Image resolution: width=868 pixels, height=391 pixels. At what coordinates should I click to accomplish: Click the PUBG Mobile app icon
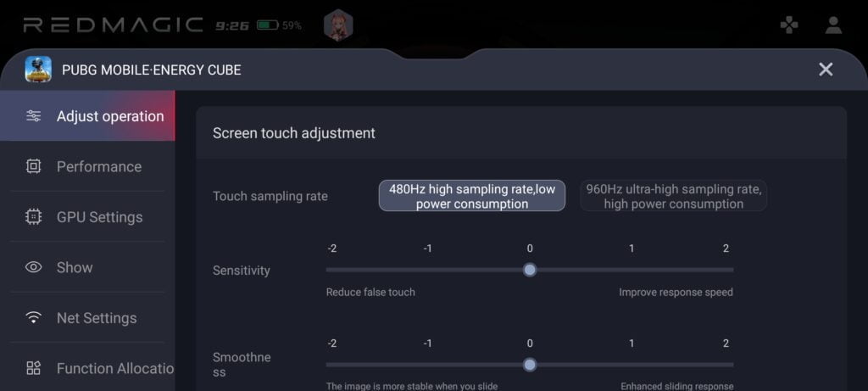pos(39,70)
